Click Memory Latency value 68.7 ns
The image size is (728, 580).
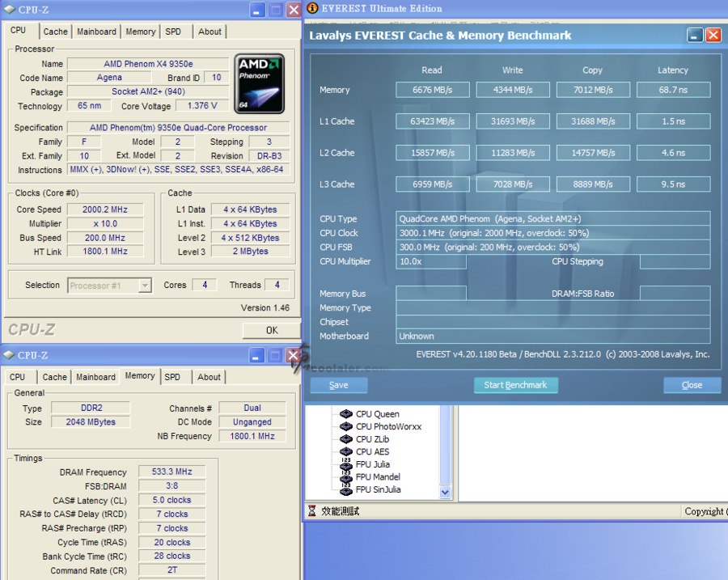click(673, 90)
